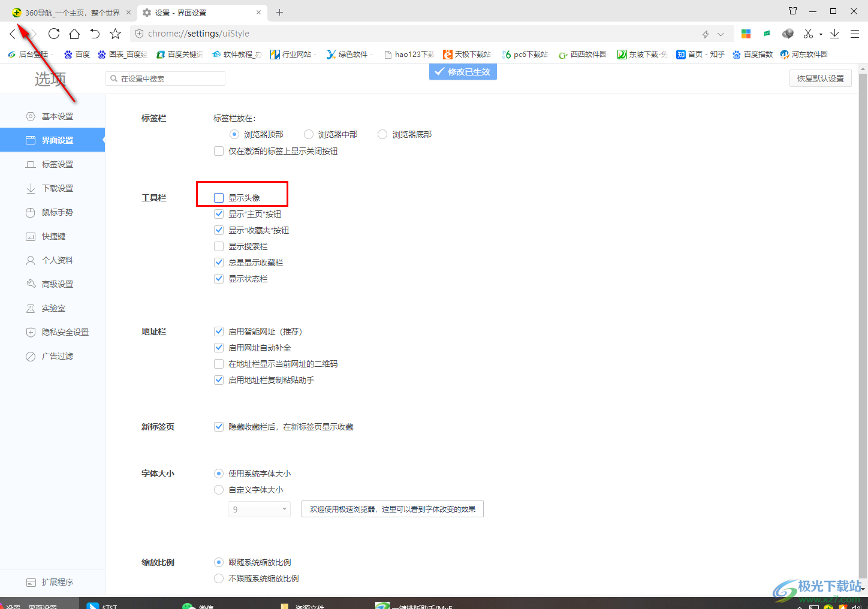Open the 天极下载站 bookmark
Image resolution: width=868 pixels, height=609 pixels.
click(x=467, y=55)
